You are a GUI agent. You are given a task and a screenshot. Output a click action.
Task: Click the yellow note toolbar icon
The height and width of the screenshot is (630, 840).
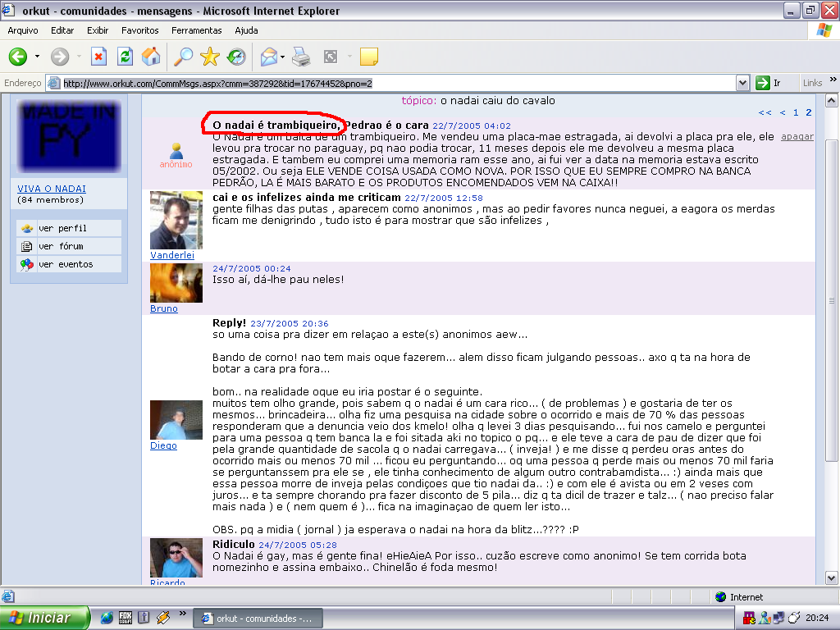[369, 57]
